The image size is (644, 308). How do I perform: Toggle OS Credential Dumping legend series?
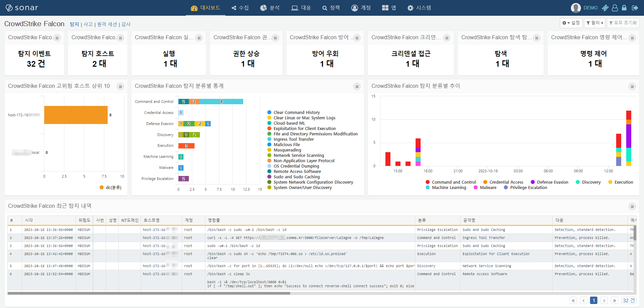coord(293,166)
